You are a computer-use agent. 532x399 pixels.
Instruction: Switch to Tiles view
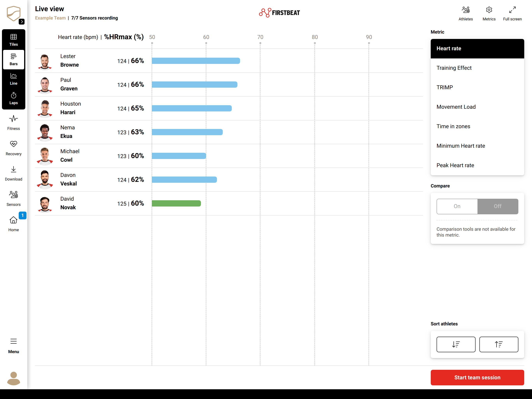click(13, 40)
